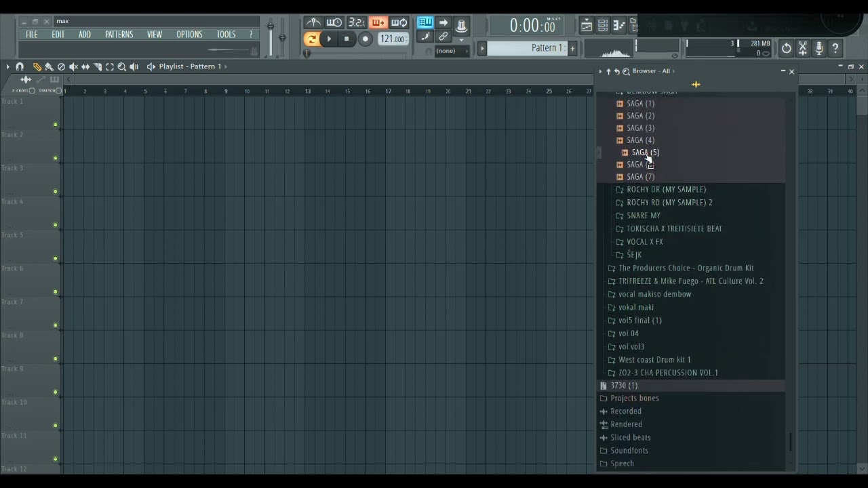Select the Zoom magnifier tool in playlist

point(122,66)
